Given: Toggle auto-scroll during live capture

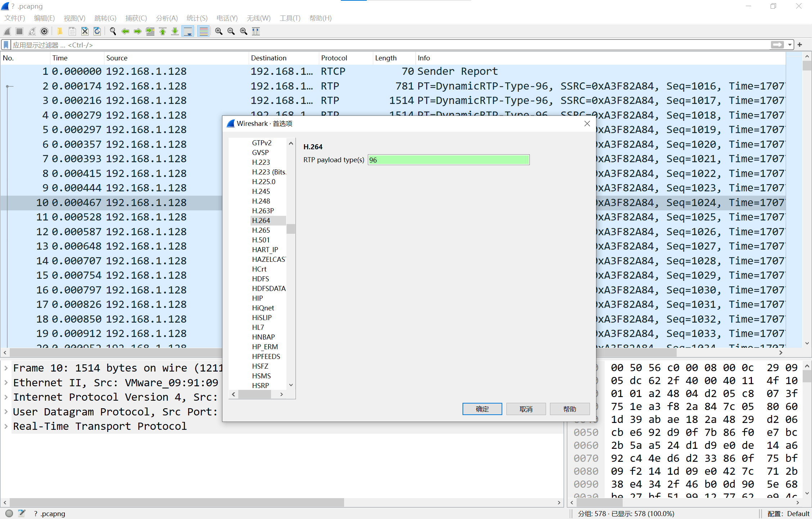Looking at the screenshot, I should point(188,31).
